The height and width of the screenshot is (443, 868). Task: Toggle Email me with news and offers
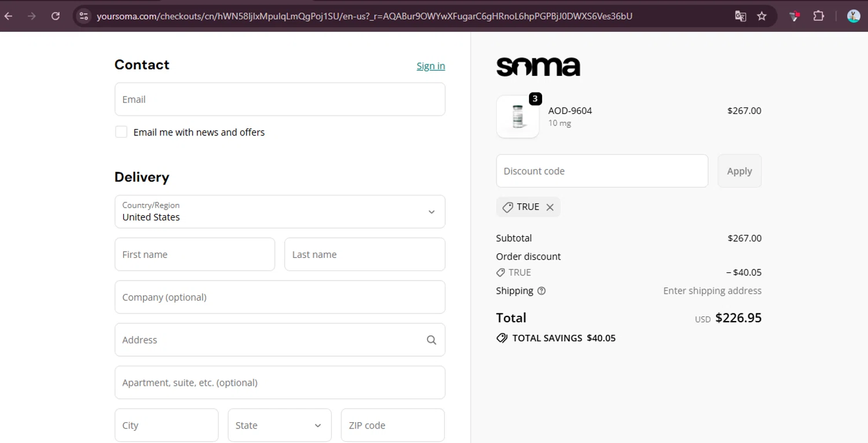pos(121,132)
